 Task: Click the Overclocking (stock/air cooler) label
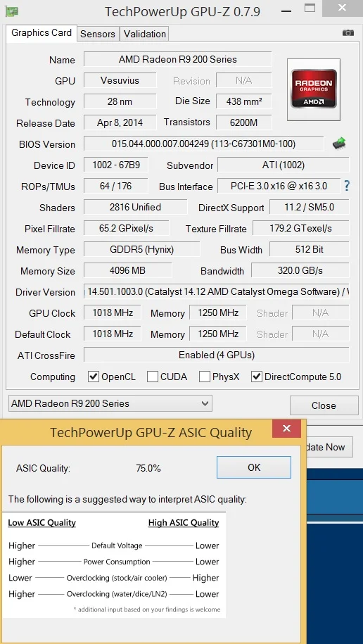[117, 578]
